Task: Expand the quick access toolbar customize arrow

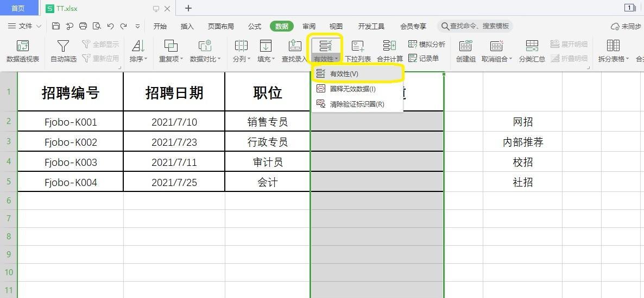Action: pos(137,26)
